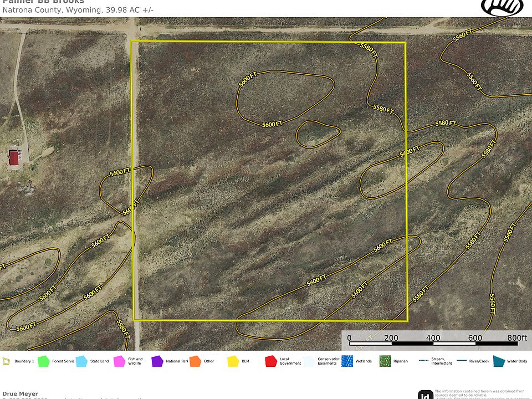Click the 'Local Government' legend label
532x399 pixels.
tap(290, 361)
